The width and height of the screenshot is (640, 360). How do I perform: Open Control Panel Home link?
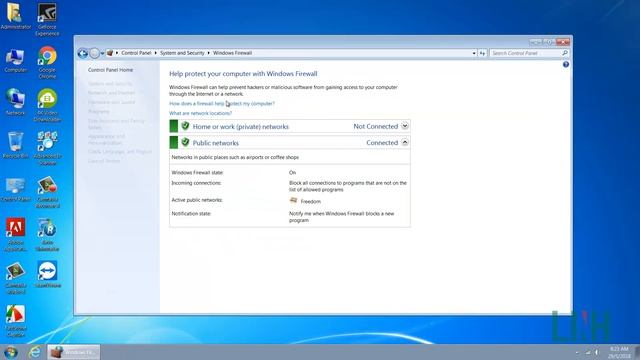click(x=110, y=70)
